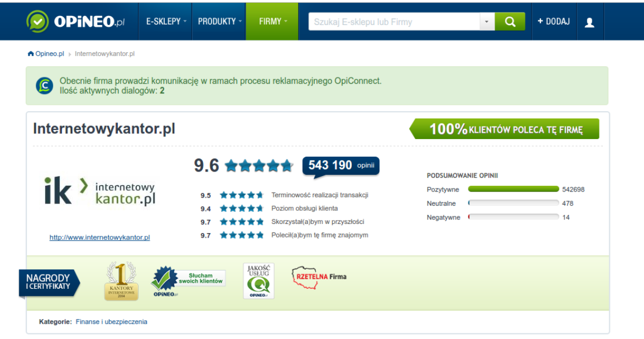Image resolution: width=644 pixels, height=339 pixels.
Task: Click the OpiConnect icon in green banner
Action: tap(44, 85)
